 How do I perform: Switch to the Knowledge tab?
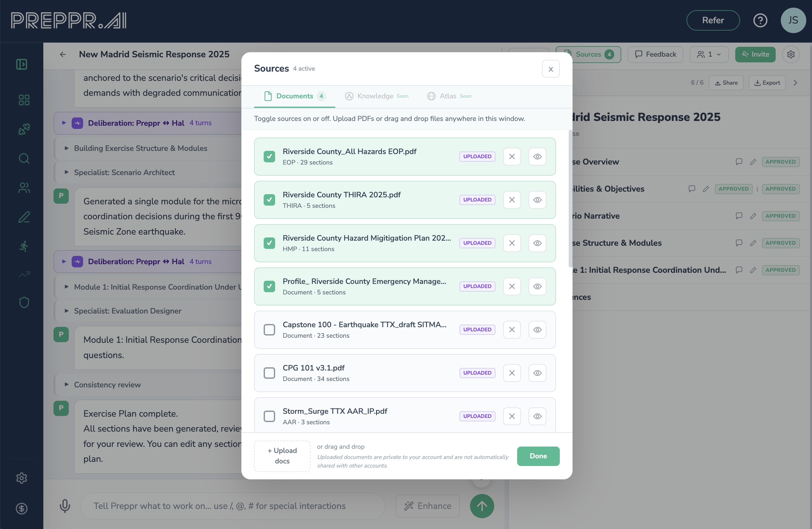pos(375,96)
